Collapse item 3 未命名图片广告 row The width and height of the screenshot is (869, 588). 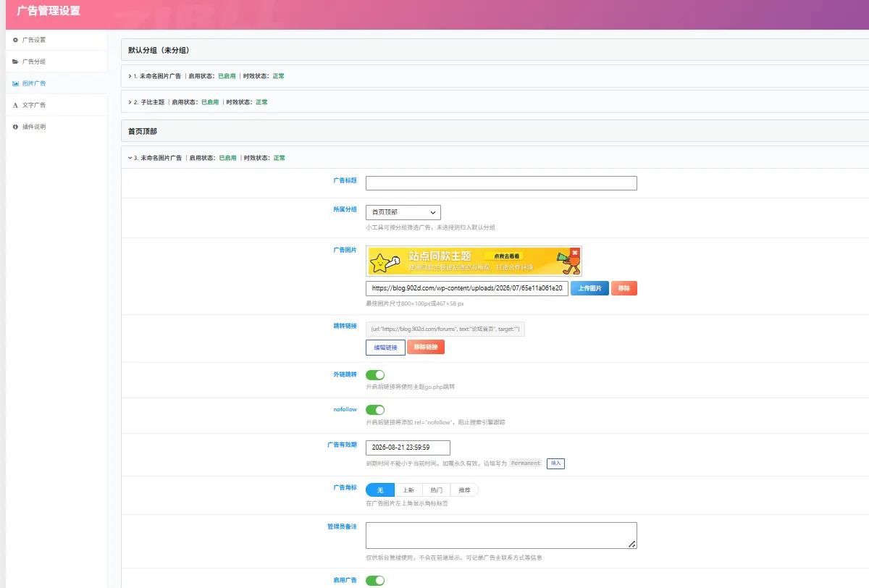coord(496,157)
